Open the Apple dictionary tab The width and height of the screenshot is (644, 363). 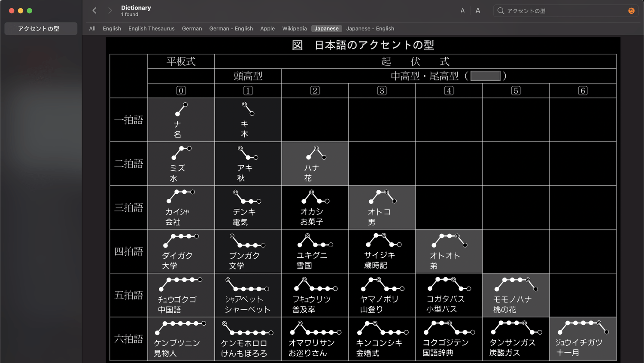pyautogui.click(x=267, y=28)
